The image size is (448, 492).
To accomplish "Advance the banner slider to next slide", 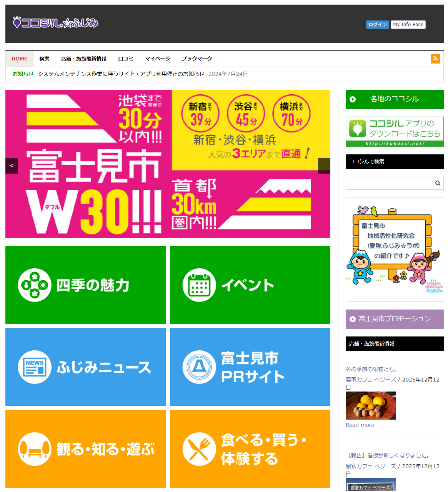I will pyautogui.click(x=324, y=166).
